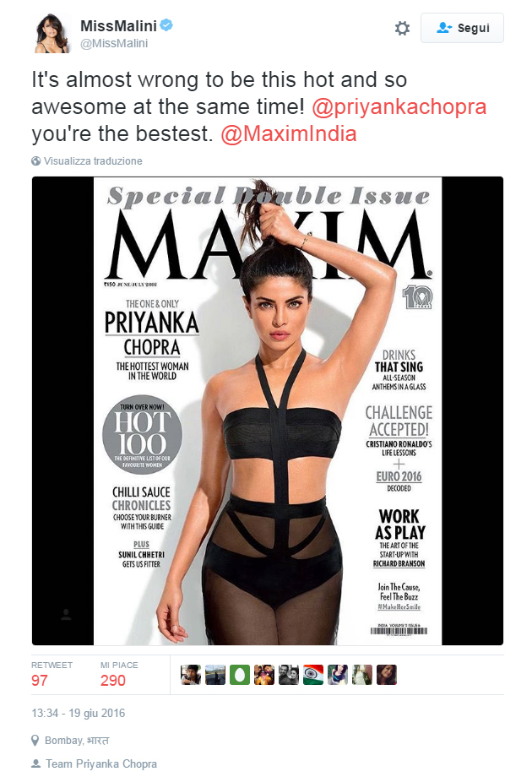Open the Indian flag avatar
The height and width of the screenshot is (777, 532).
313,675
